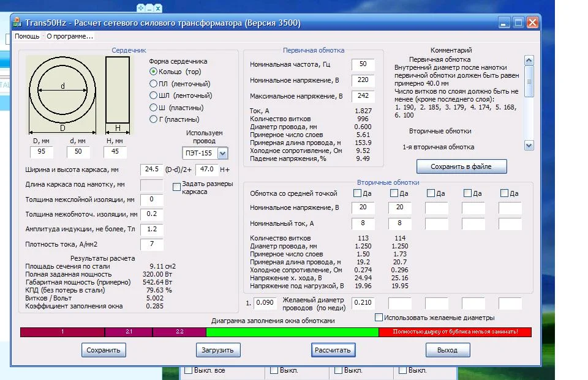Open the ПЭТ-155 wire type dropdown
This screenshot has height=380, width=588.
coord(222,153)
